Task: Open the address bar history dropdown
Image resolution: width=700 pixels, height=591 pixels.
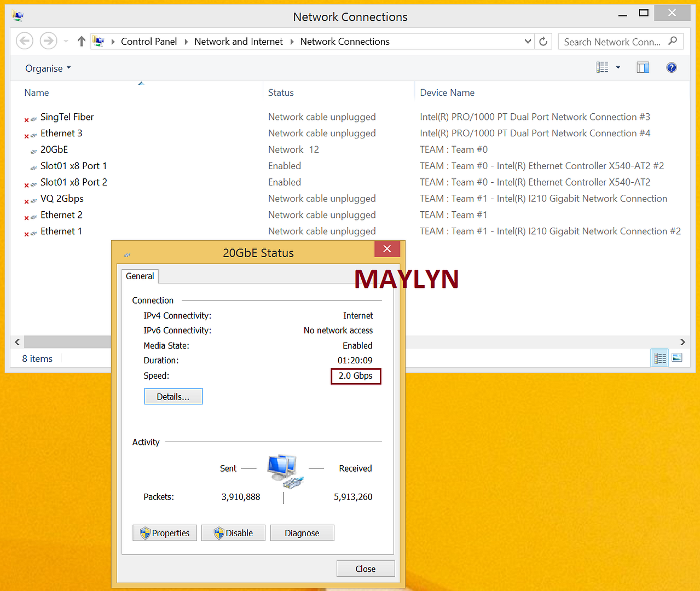Action: 528,41
